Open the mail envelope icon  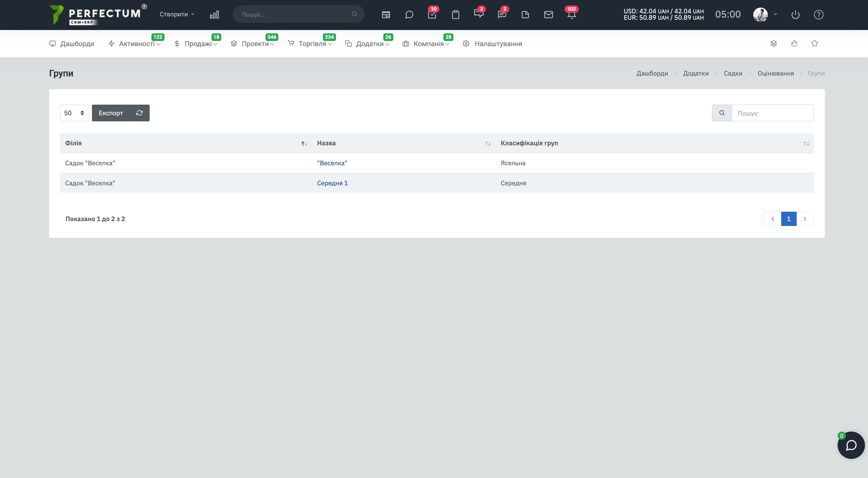548,15
